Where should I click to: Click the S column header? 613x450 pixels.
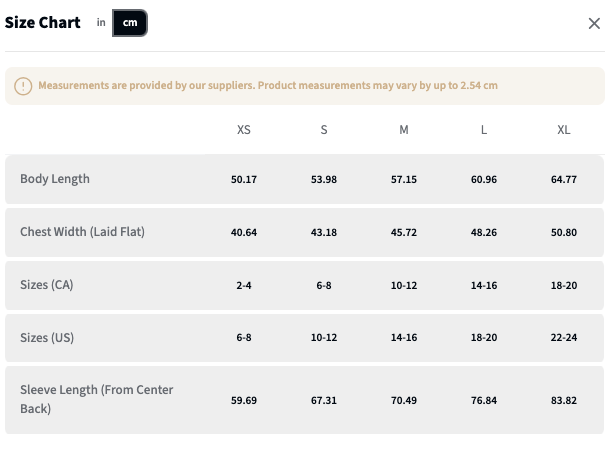coord(324,131)
